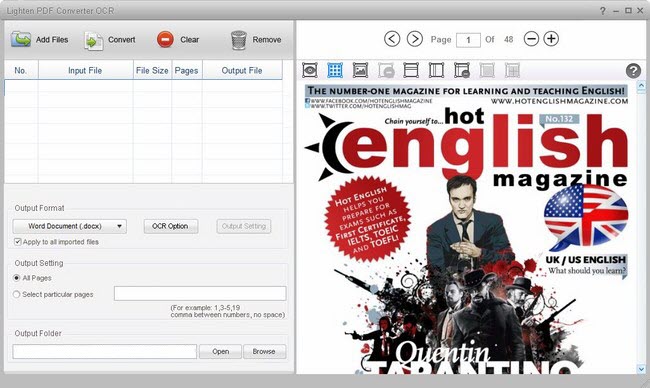Click the magazine cover page preview
Screen dimensions: 650x388
pyautogui.click(x=467, y=227)
